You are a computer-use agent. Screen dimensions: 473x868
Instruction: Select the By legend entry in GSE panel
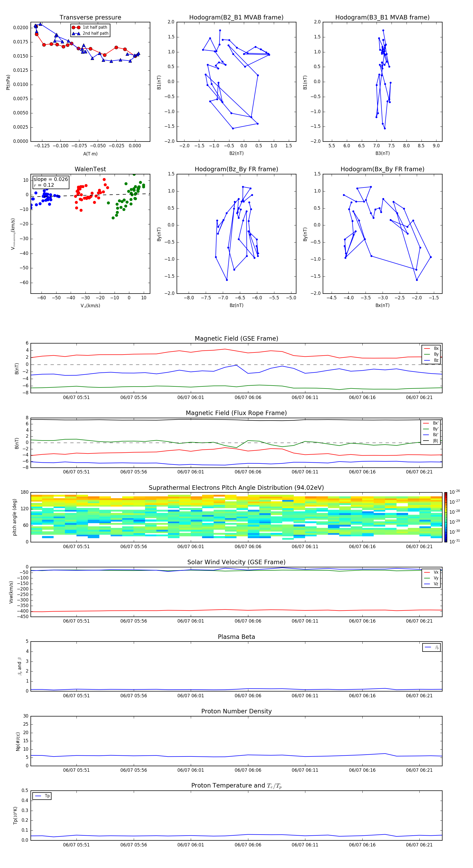click(x=431, y=354)
